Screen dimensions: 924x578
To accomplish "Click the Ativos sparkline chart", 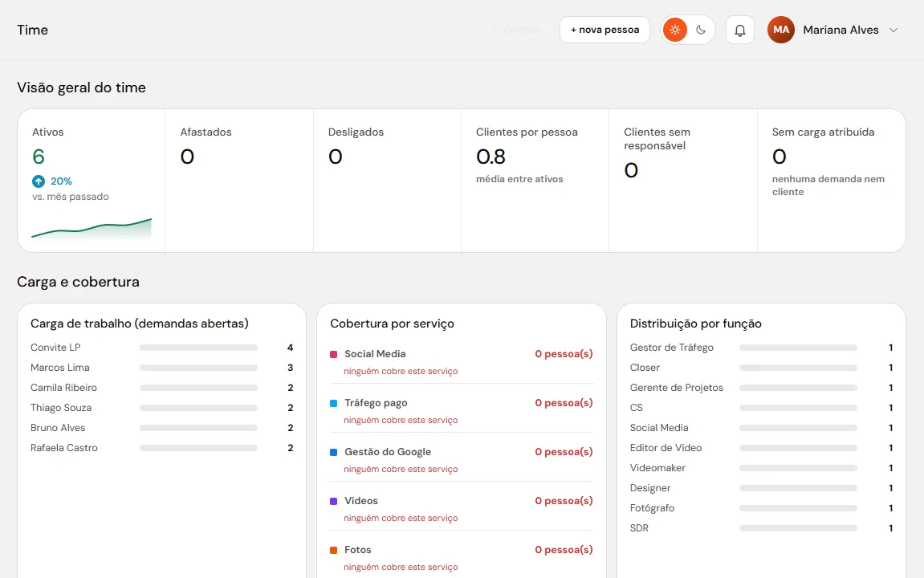I will [x=92, y=228].
